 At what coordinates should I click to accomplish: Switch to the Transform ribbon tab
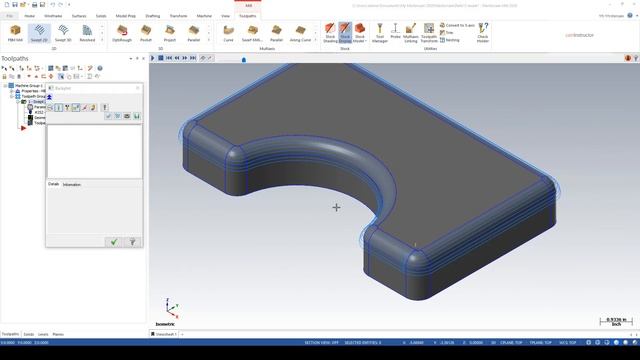(x=178, y=16)
